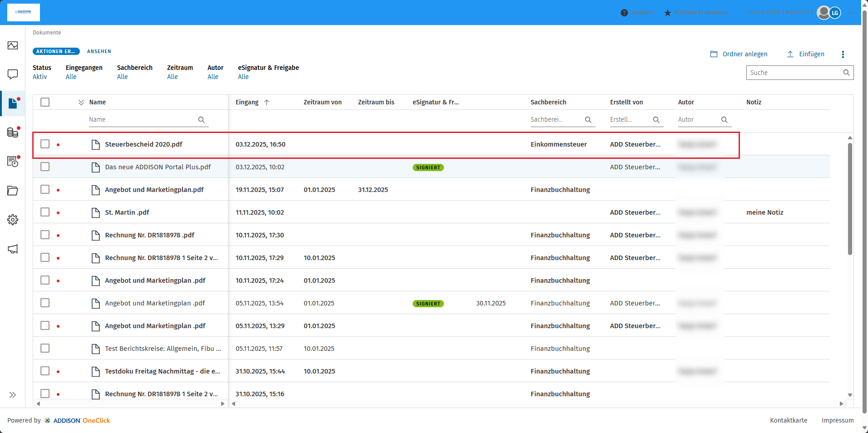The image size is (868, 433).
Task: Toggle the select-all header checkbox
Action: coord(45,102)
